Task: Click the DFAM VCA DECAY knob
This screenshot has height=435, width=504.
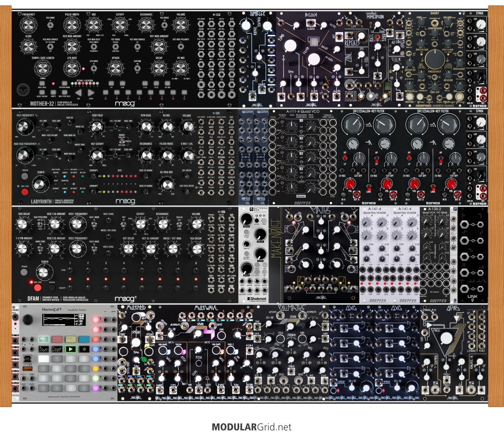Action: click(196, 249)
